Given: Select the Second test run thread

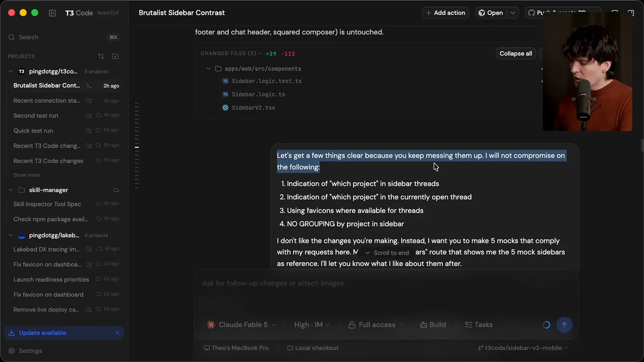Looking at the screenshot, I should tap(64, 115).
